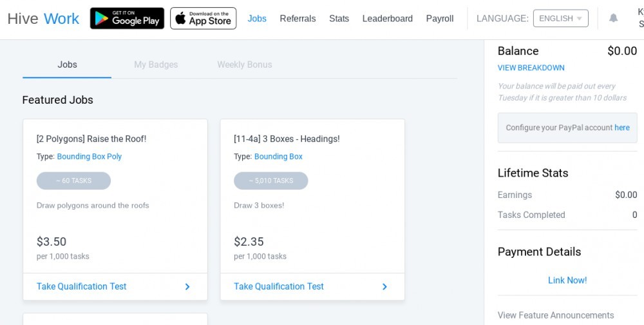Image resolution: width=644 pixels, height=325 pixels.
Task: Open the Payroll navigation item
Action: [x=440, y=19]
